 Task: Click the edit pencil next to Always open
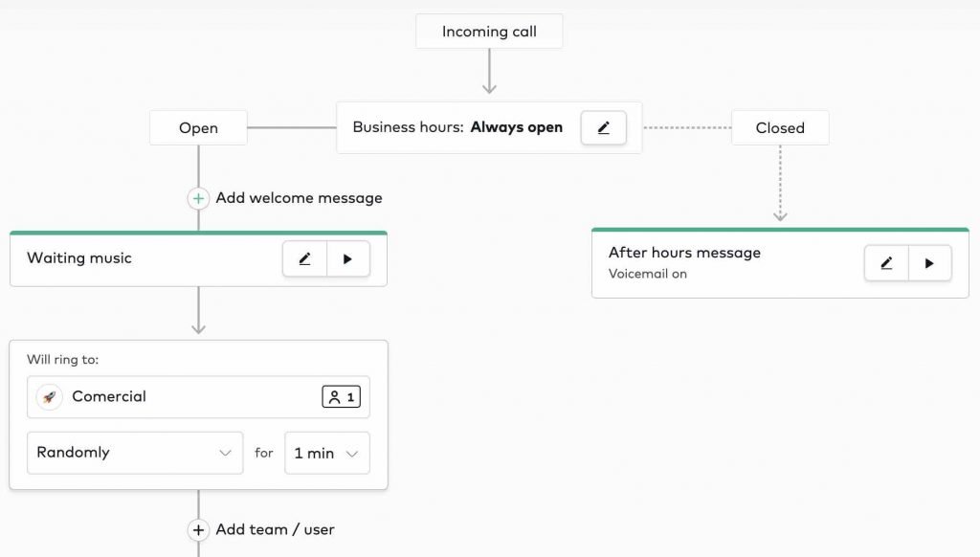pyautogui.click(x=603, y=127)
